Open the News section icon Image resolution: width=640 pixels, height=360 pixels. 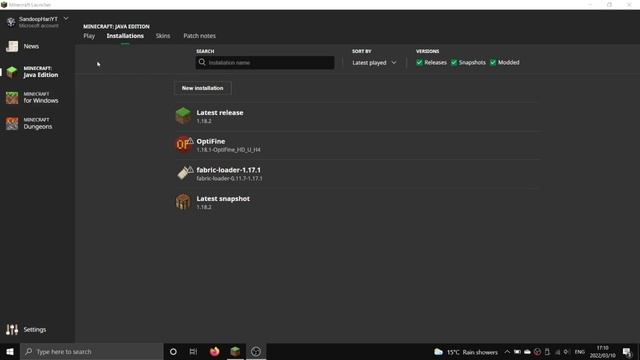click(12, 47)
